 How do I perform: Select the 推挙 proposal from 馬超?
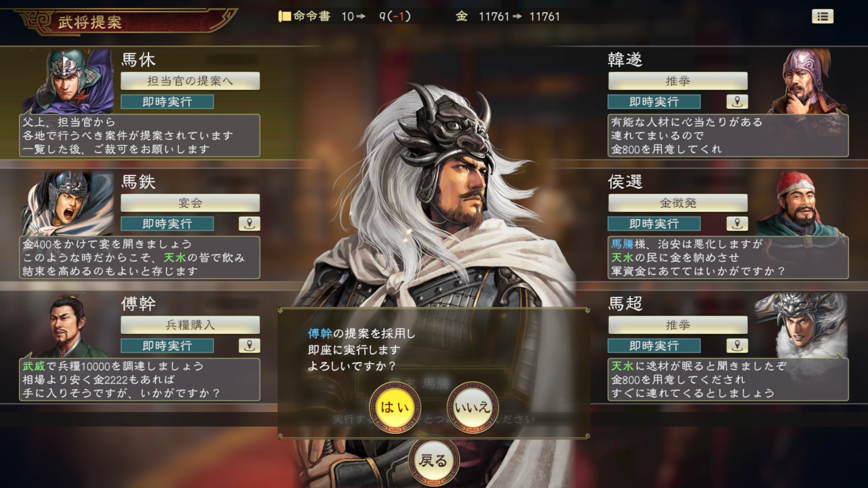(678, 325)
